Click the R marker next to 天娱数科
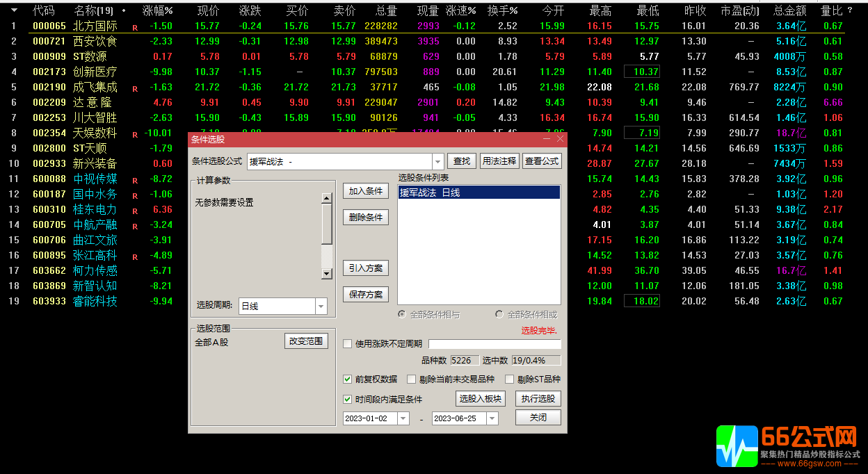 click(x=135, y=135)
